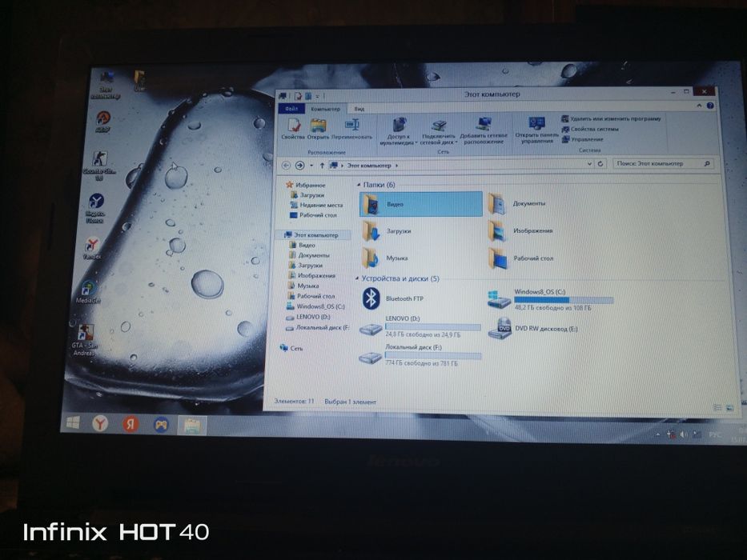747x560 pixels.
Task: Click the GTA - San Andreas desktop shortcut
Action: pyautogui.click(x=85, y=340)
